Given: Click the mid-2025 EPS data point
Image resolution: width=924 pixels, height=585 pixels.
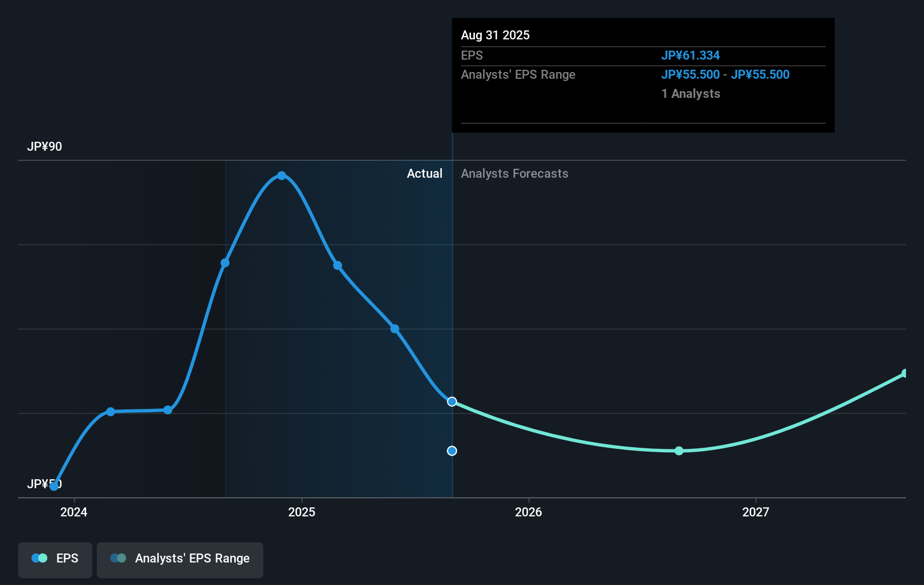Looking at the screenshot, I should coord(395,329).
